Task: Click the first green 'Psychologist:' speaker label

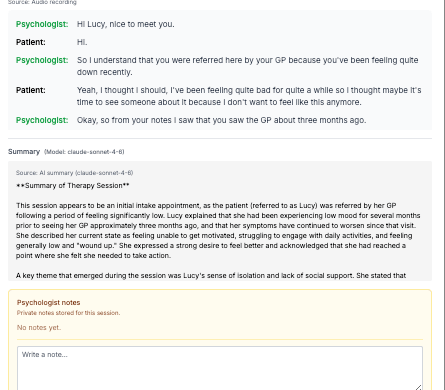Action: (x=42, y=24)
